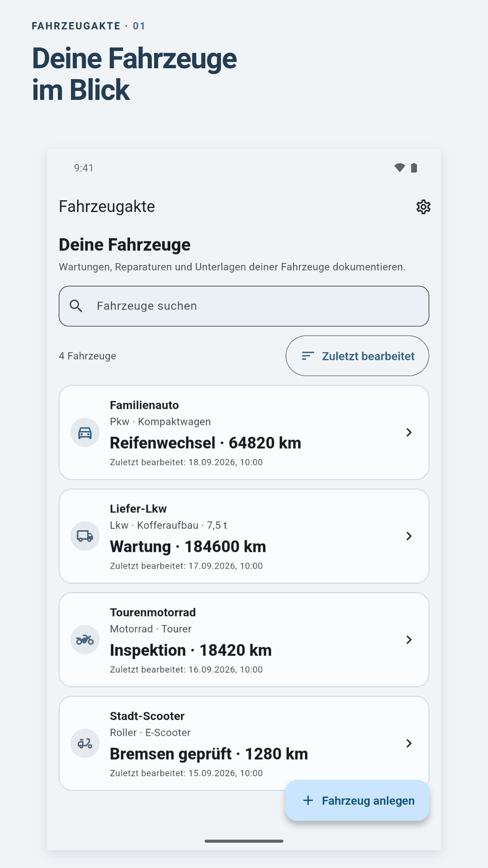
Task: Click the sort lines icon
Action: (308, 356)
